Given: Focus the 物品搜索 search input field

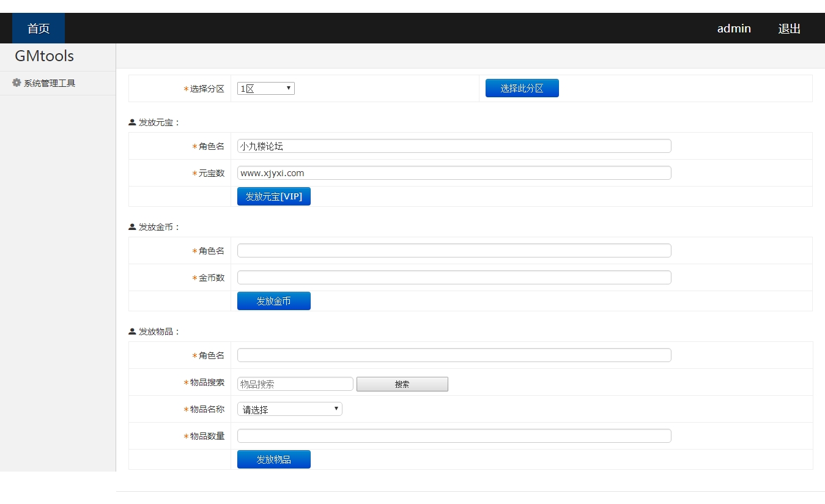Looking at the screenshot, I should [x=295, y=384].
